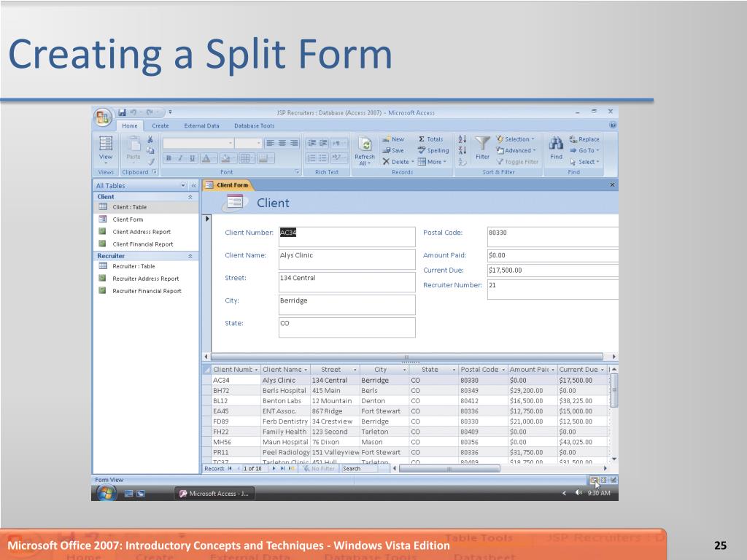Click the new blank record navigator button
This screenshot has height=560, width=747.
tap(291, 469)
